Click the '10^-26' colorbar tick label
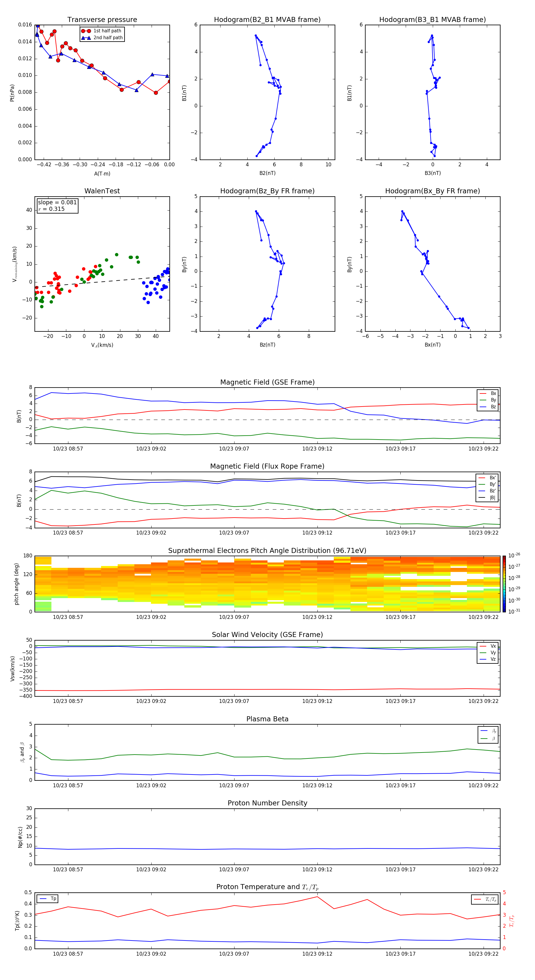 point(514,555)
